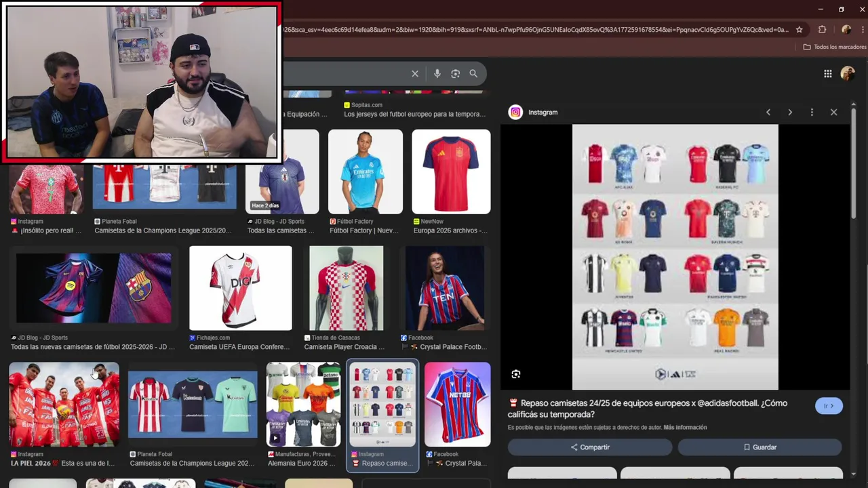The image size is (868, 488).
Task: Click the 'Camiseta UEFA Europa Confere...' caption
Action: [239, 347]
